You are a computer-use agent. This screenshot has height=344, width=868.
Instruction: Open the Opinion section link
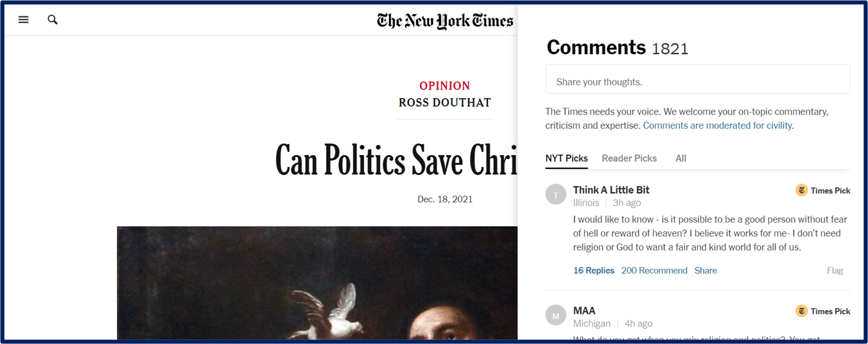coord(445,86)
